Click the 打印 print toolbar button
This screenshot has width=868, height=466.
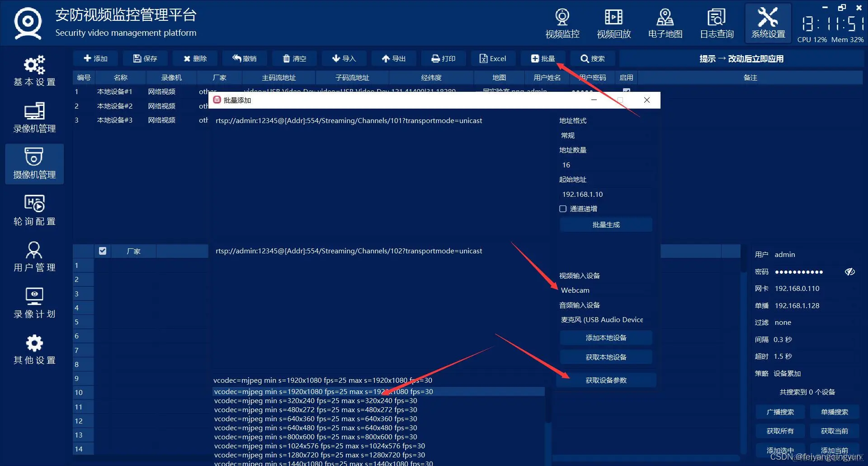[443, 58]
